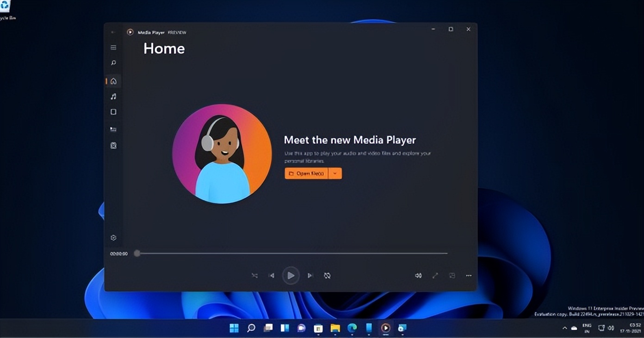Click the volume speaker icon

tap(418, 275)
